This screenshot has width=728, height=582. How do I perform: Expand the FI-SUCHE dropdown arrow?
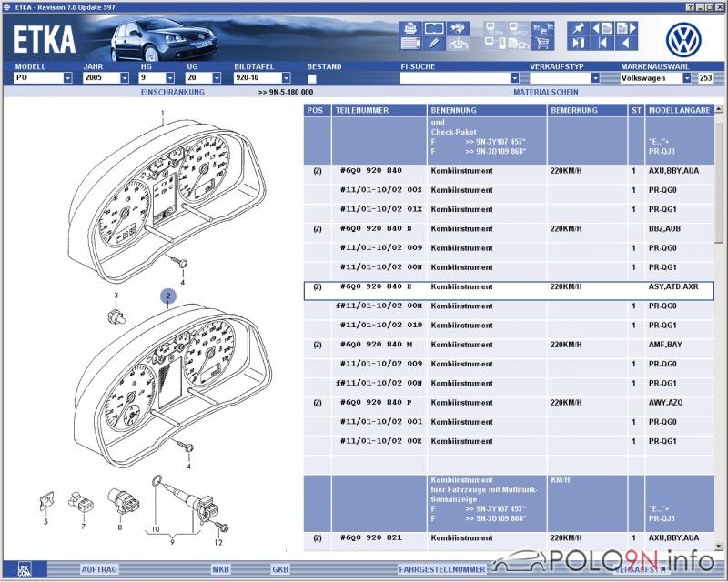coord(514,78)
